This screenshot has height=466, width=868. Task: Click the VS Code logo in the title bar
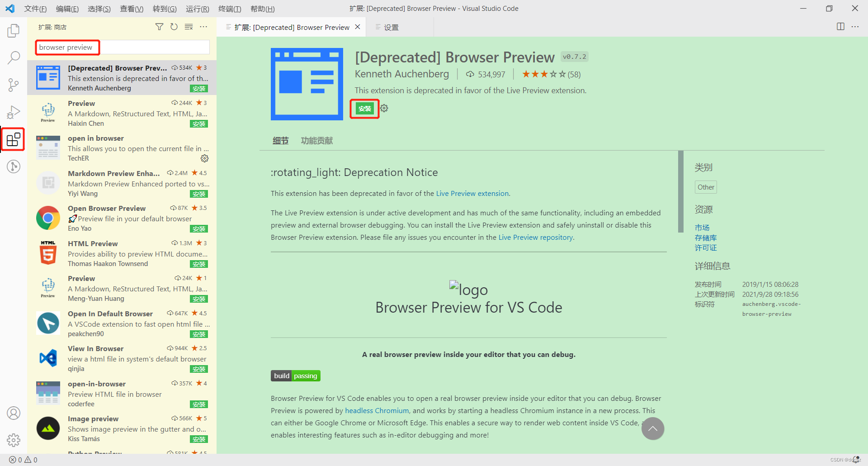tap(10, 8)
